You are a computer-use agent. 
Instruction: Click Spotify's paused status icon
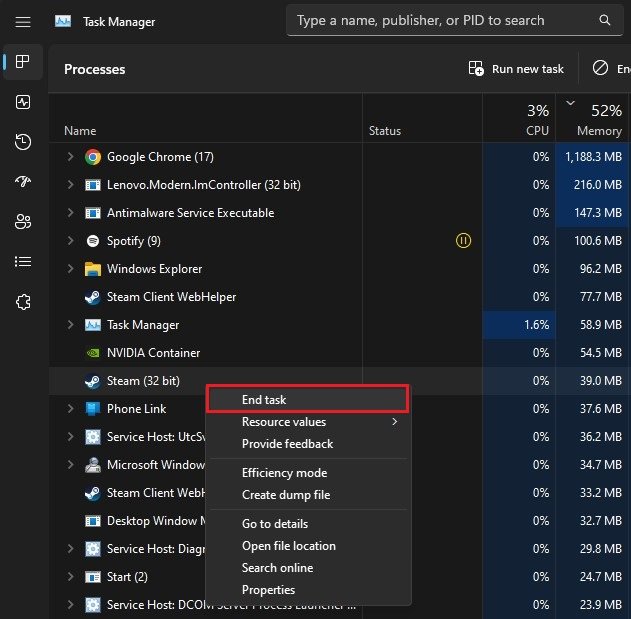pos(463,241)
